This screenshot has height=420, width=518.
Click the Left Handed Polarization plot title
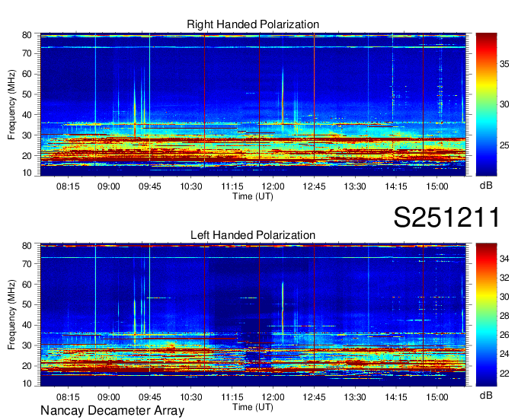point(253,236)
